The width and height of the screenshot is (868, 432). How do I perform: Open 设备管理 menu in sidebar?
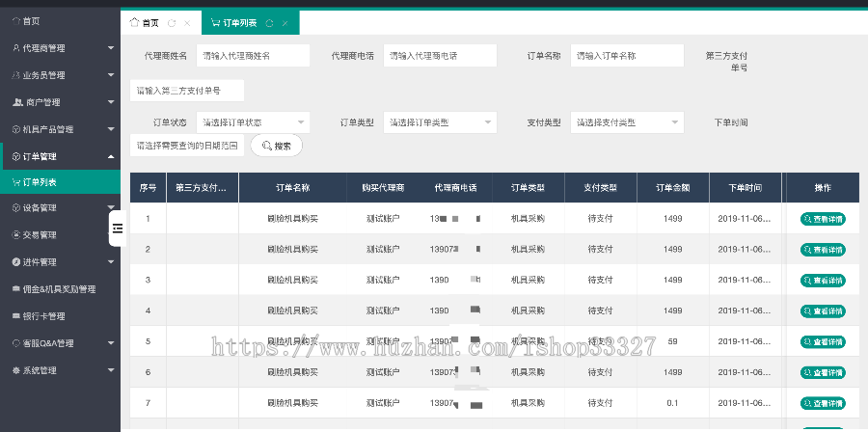(61, 208)
